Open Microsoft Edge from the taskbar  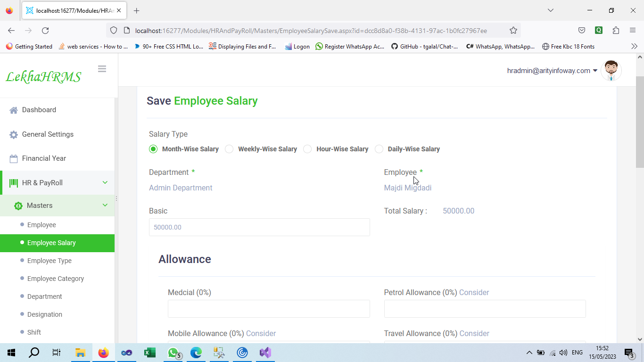pyautogui.click(x=196, y=353)
